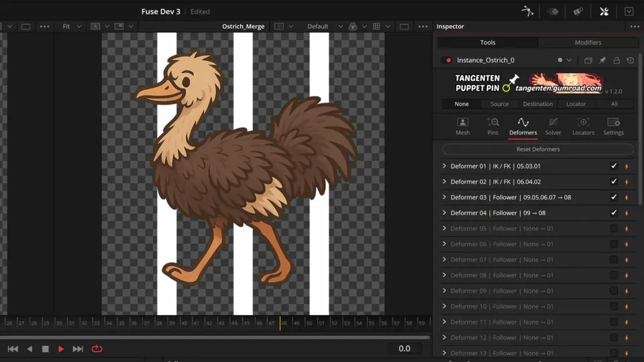The width and height of the screenshot is (644, 362).
Task: Open the Deformers section
Action: pos(523,127)
